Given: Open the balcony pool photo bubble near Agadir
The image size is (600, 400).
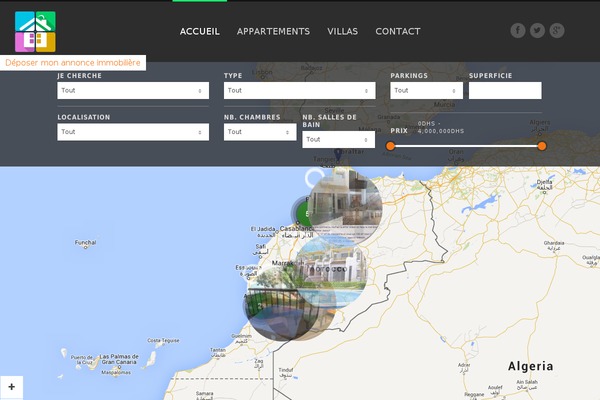Looking at the screenshot, I should 284,304.
